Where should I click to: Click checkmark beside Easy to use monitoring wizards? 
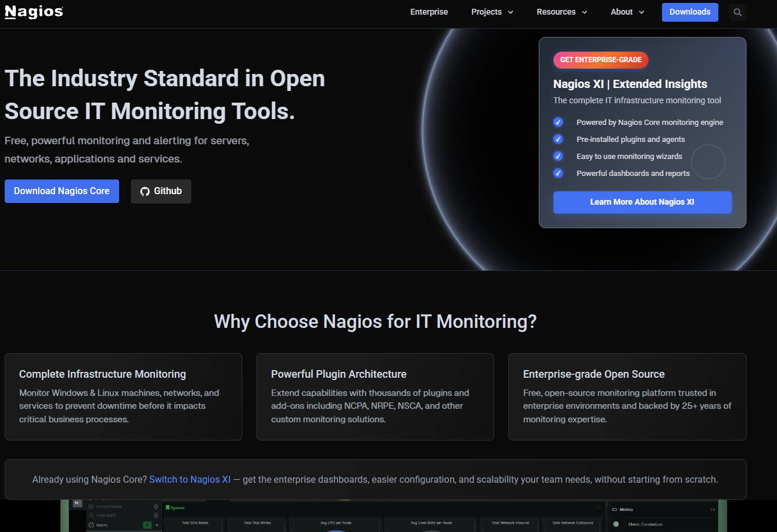558,156
